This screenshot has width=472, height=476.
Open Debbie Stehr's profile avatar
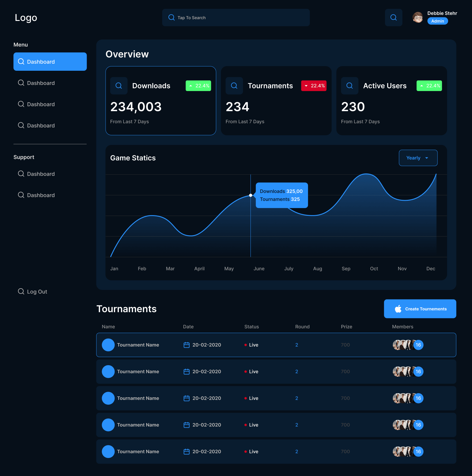click(418, 17)
